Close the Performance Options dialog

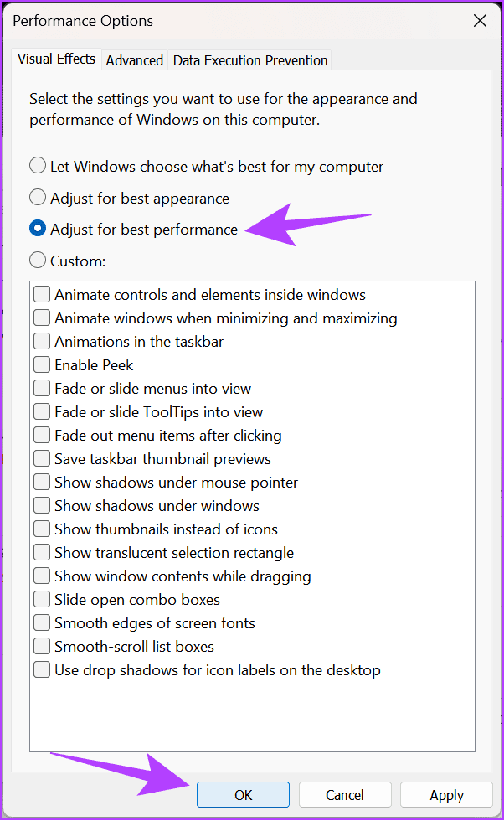[x=480, y=21]
